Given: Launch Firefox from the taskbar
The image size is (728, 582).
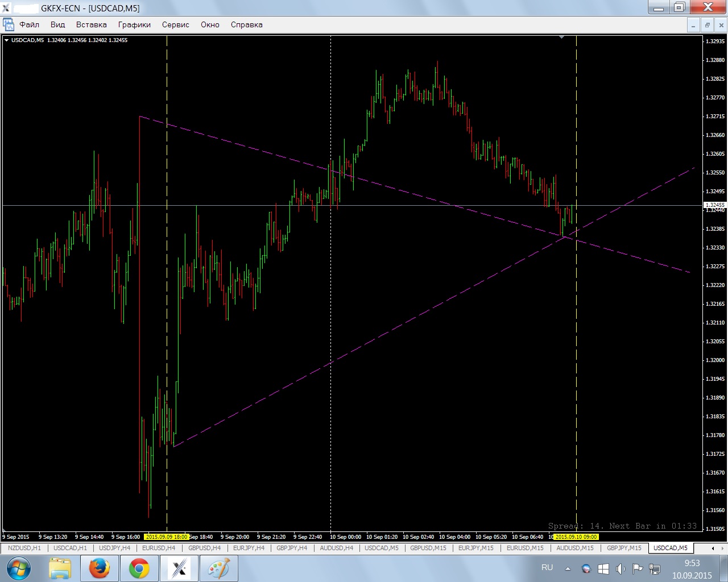Looking at the screenshot, I should 99,568.
